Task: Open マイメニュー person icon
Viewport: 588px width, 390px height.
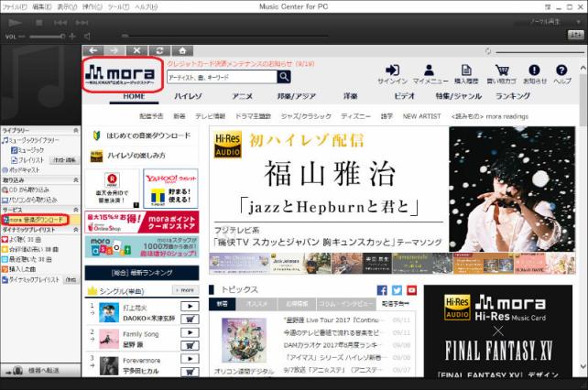Action: pos(430,74)
